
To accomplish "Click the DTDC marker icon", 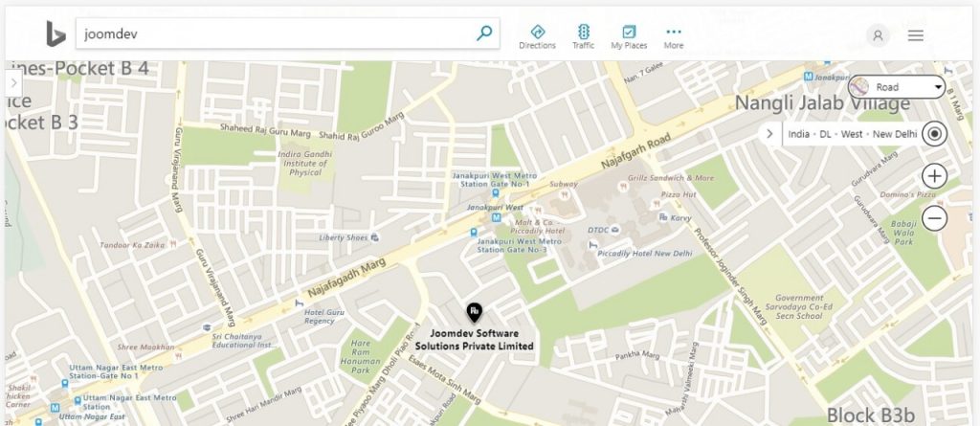I will (616, 230).
